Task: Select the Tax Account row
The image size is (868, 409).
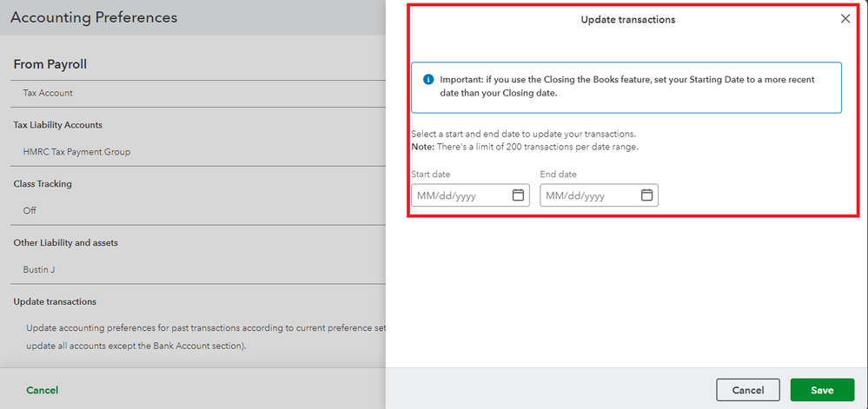Action: click(48, 93)
